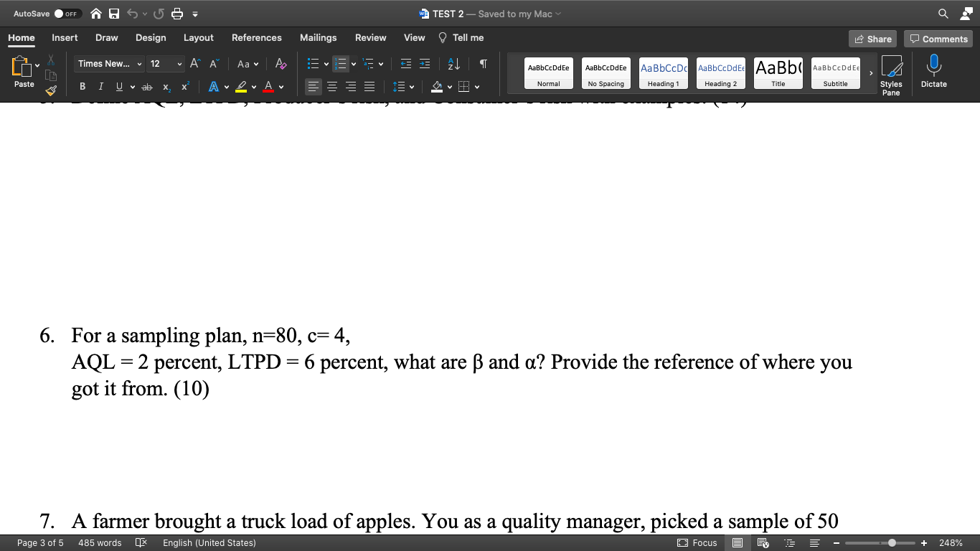Toggle the AutoSave switch

click(x=67, y=14)
